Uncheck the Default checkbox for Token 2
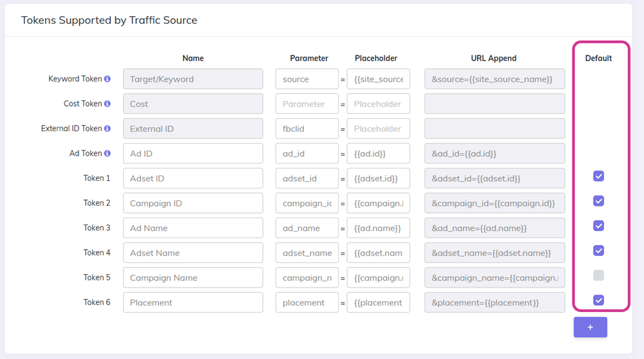This screenshot has width=644, height=359. [x=598, y=201]
